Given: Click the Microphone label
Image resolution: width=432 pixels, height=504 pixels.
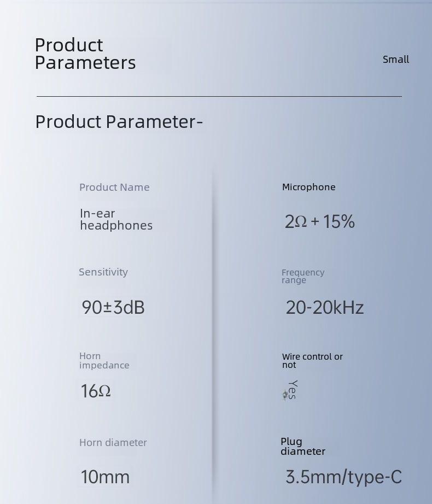Looking at the screenshot, I should 308,187.
